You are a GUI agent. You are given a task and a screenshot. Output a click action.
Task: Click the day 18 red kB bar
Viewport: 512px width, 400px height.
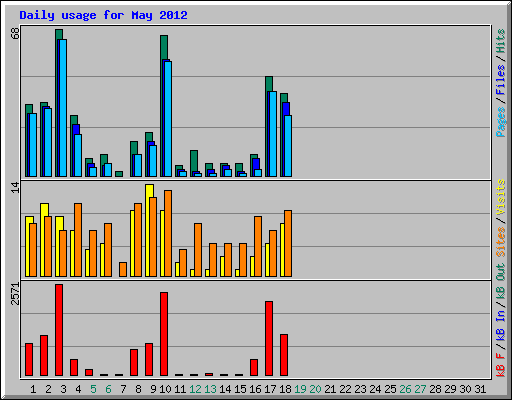click(284, 355)
